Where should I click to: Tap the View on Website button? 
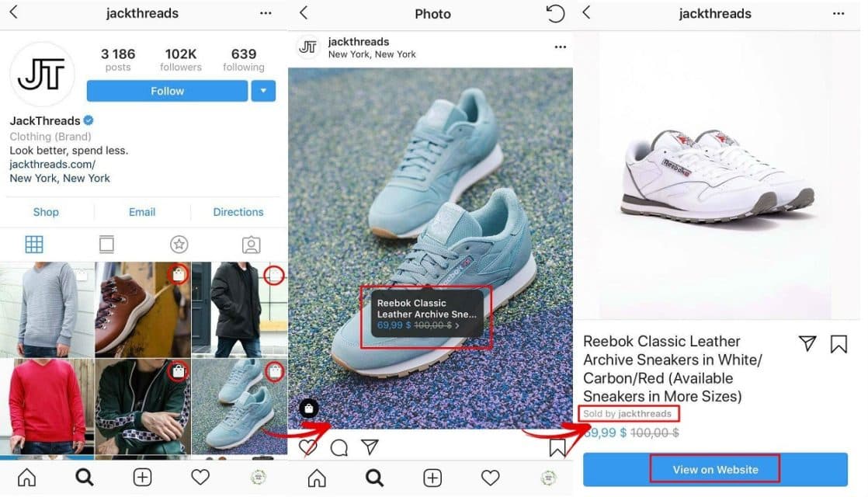click(x=715, y=469)
